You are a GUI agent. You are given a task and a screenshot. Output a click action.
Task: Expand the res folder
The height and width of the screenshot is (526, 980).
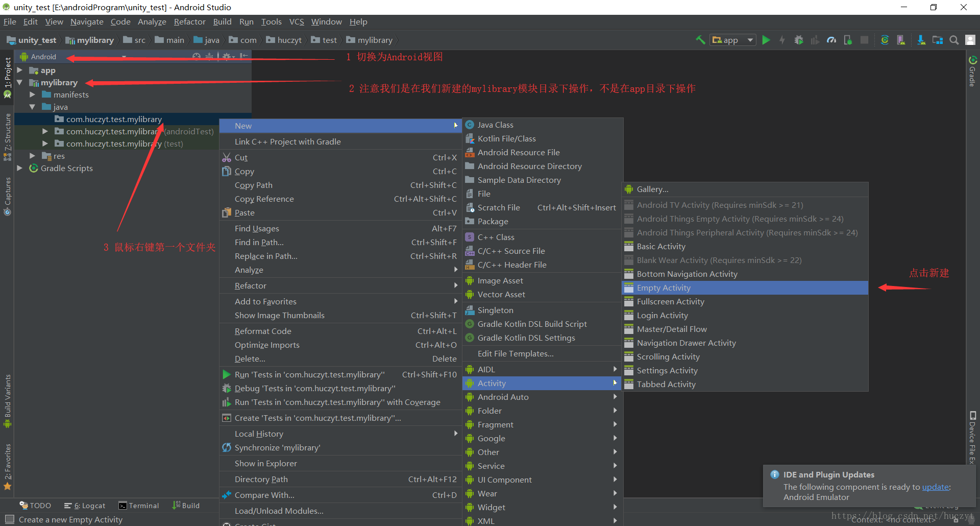click(x=32, y=156)
